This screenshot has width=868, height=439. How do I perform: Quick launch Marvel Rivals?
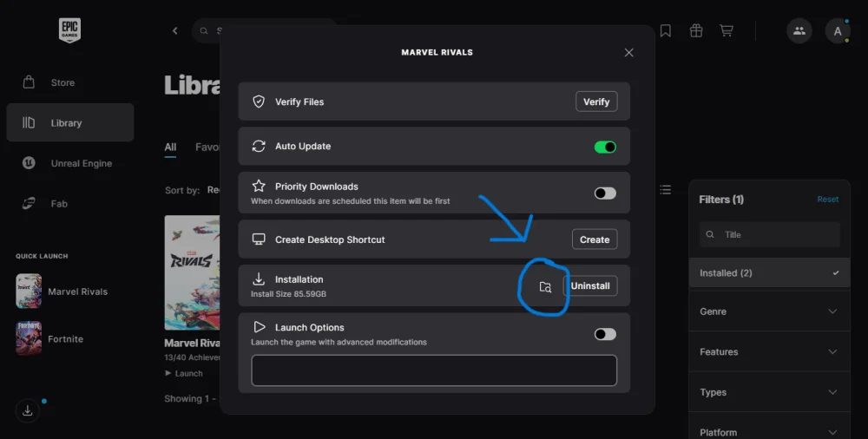click(x=62, y=292)
